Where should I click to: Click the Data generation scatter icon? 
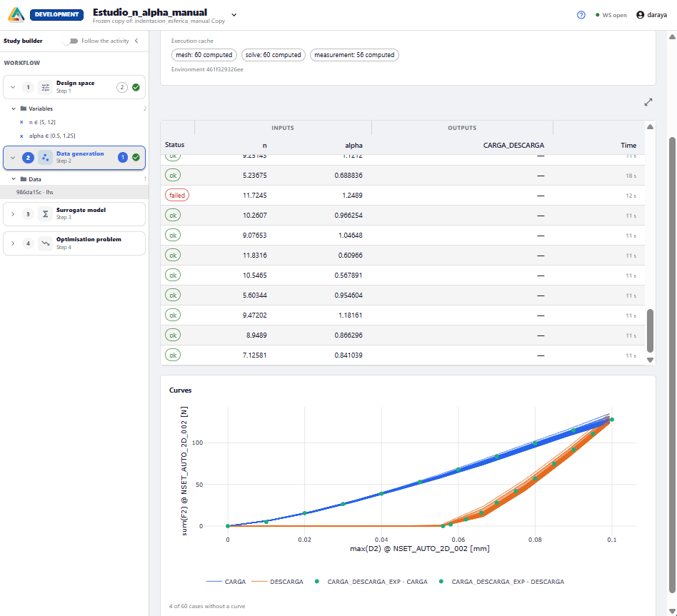point(45,158)
